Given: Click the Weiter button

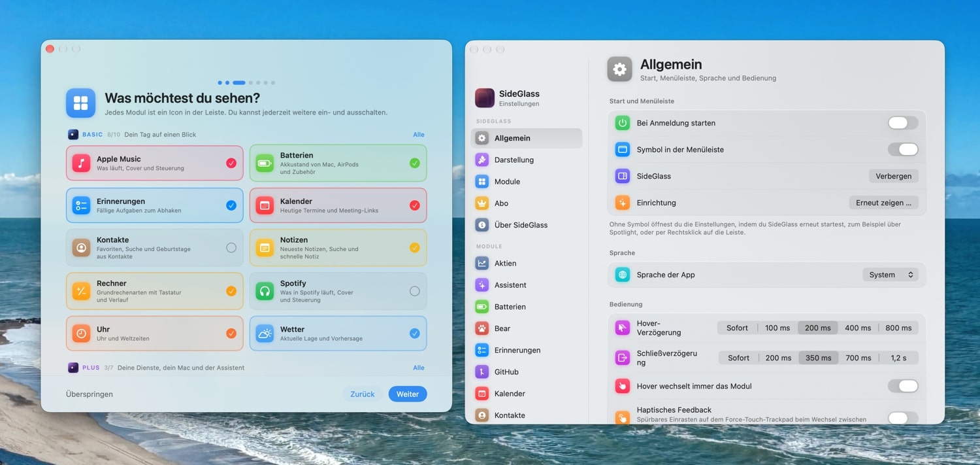Looking at the screenshot, I should coord(408,394).
